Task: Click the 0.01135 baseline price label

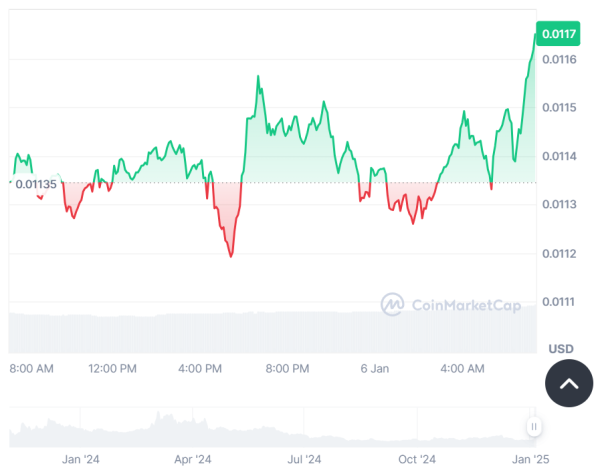Action: coord(36,184)
